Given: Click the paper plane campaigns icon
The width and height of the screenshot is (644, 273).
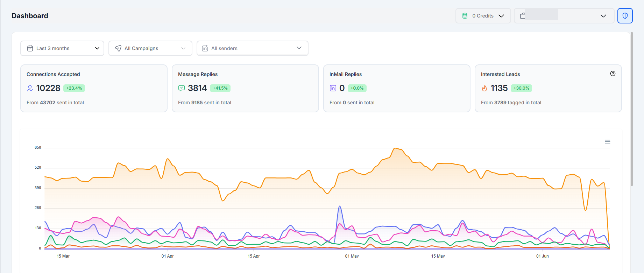Looking at the screenshot, I should 118,48.
